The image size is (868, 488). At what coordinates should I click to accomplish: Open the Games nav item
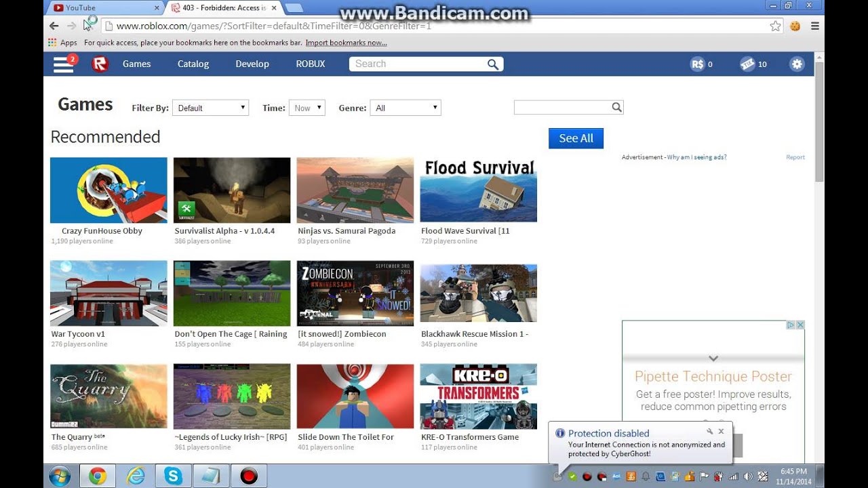pos(136,64)
